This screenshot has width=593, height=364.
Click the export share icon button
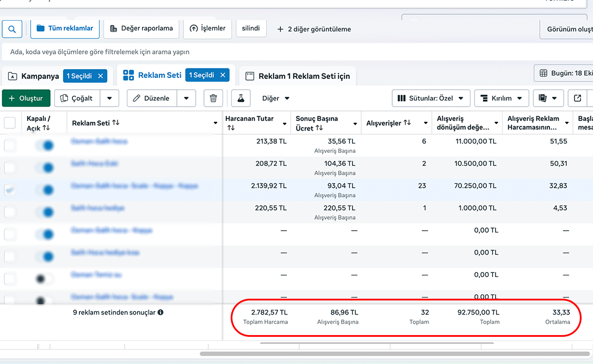[577, 98]
